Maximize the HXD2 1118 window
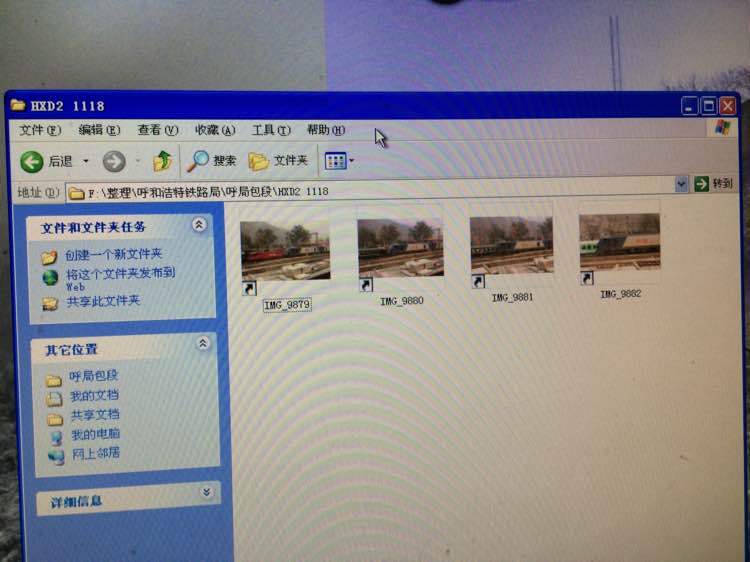 click(x=708, y=106)
